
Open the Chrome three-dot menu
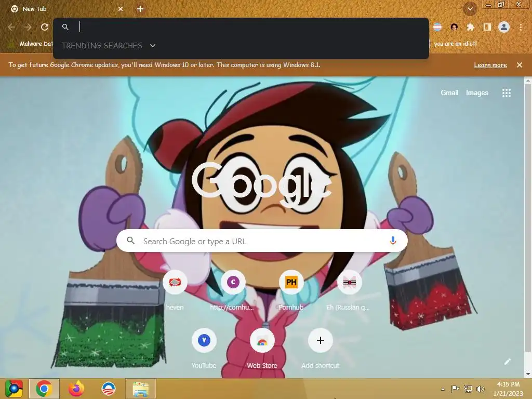coord(521,27)
